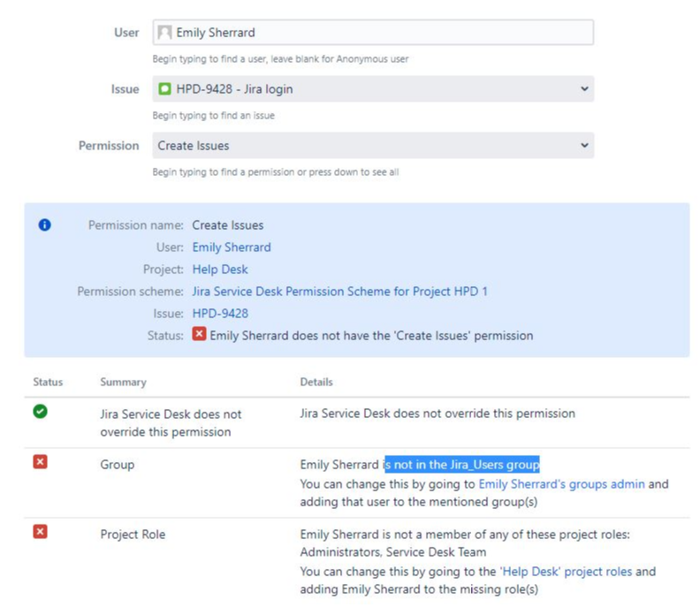This screenshot has width=700, height=607.
Task: Click the red X icon in the Project Role row
Action: click(40, 532)
